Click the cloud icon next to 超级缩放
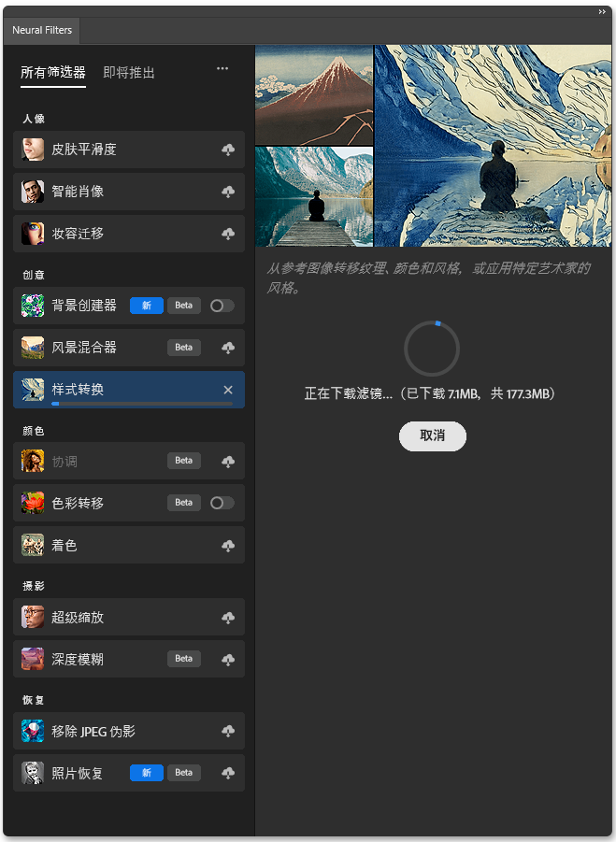The image size is (616, 842). pos(228,618)
